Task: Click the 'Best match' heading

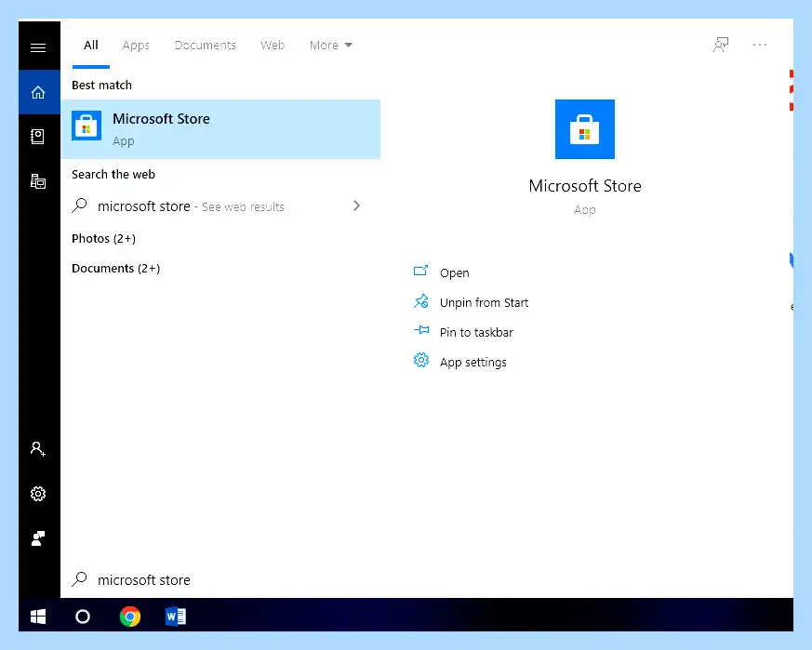Action: pyautogui.click(x=101, y=85)
